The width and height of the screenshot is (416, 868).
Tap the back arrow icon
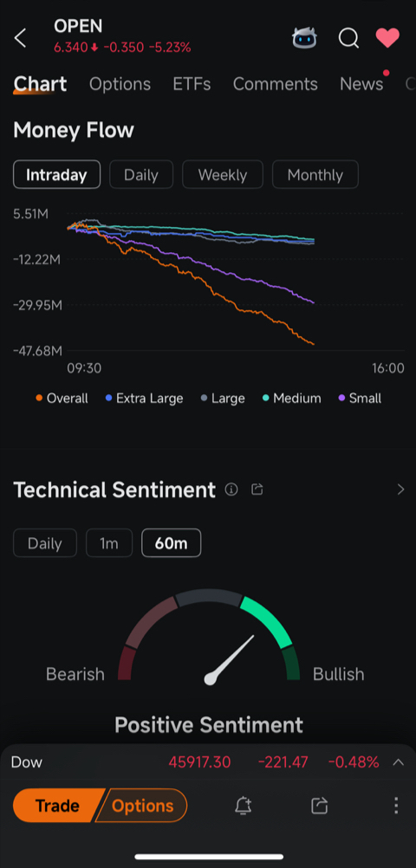pos(20,38)
